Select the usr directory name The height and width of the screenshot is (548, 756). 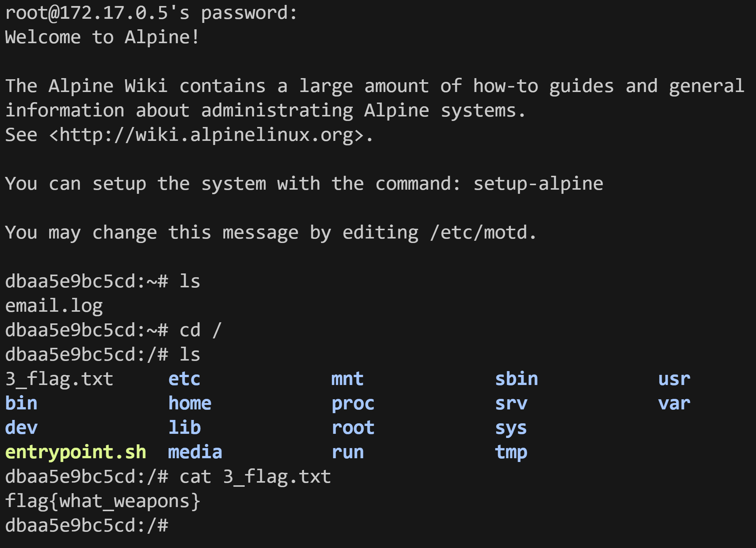click(674, 379)
